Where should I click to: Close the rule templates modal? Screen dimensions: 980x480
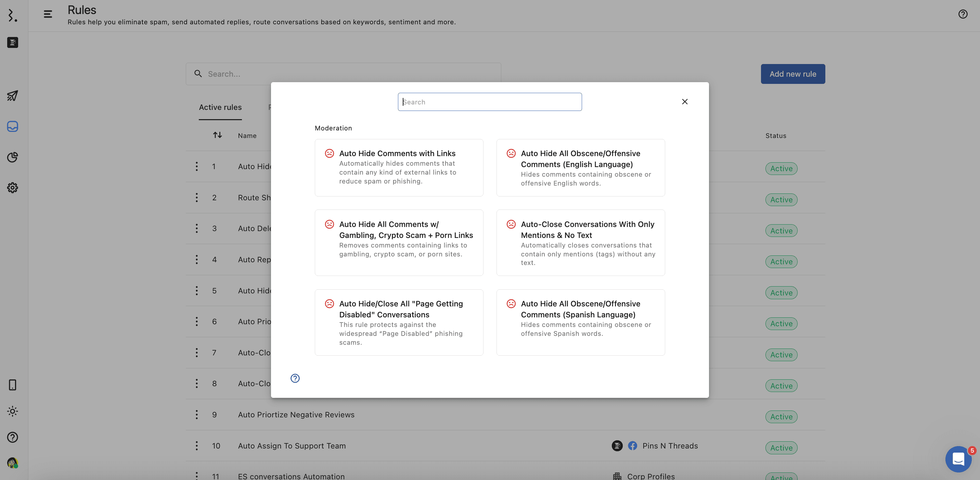pyautogui.click(x=684, y=102)
